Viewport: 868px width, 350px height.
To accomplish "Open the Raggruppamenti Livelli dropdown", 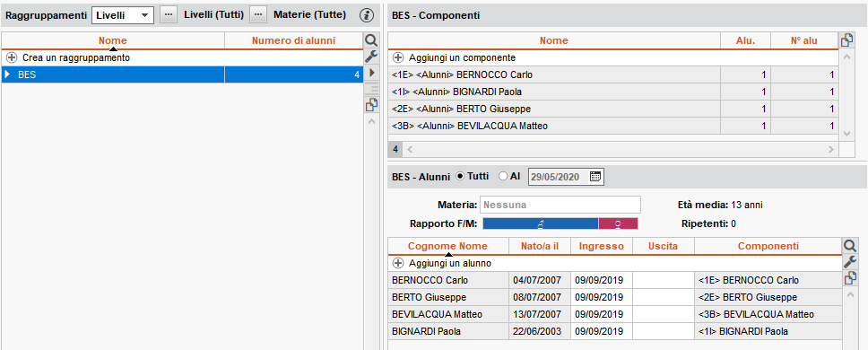I will pos(123,15).
